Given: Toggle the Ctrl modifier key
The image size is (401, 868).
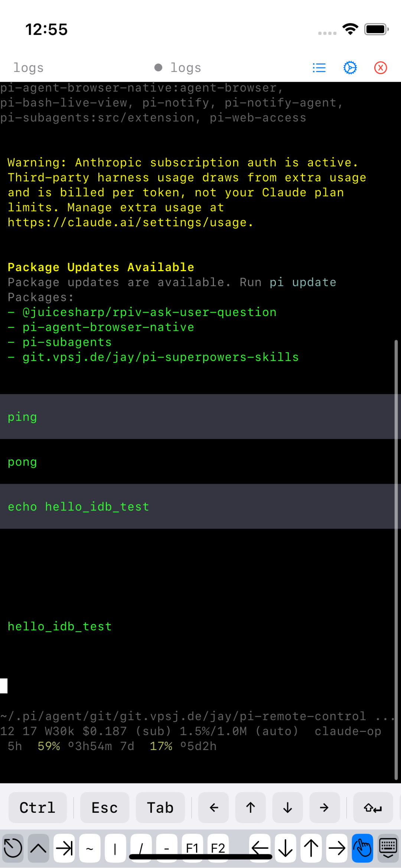Looking at the screenshot, I should [38, 808].
